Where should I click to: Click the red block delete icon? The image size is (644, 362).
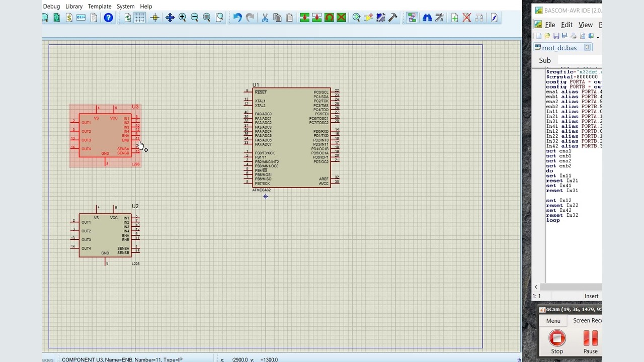pyautogui.click(x=341, y=18)
